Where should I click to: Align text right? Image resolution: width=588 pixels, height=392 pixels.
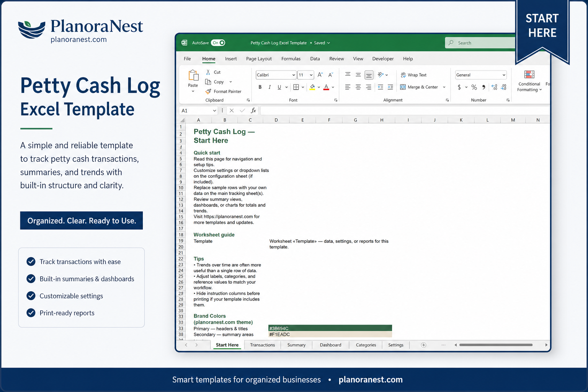[369, 87]
